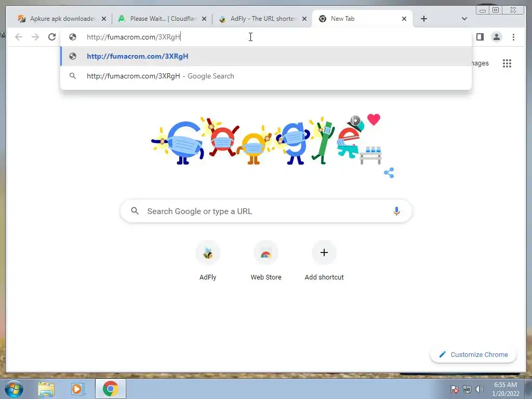The image size is (532, 399).
Task: Click the magnifier icon in search box
Action: 135,211
